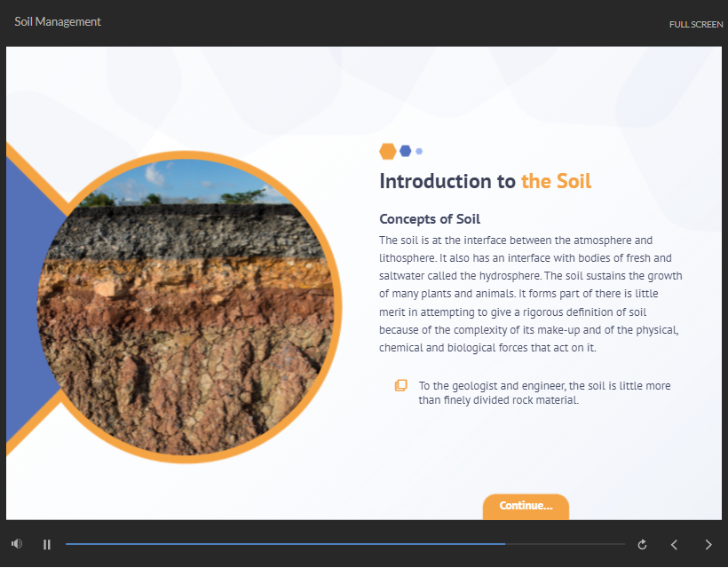Viewport: 728px width, 568px height.
Task: Click the note 'To the geologist and engineer'
Action: [x=544, y=392]
